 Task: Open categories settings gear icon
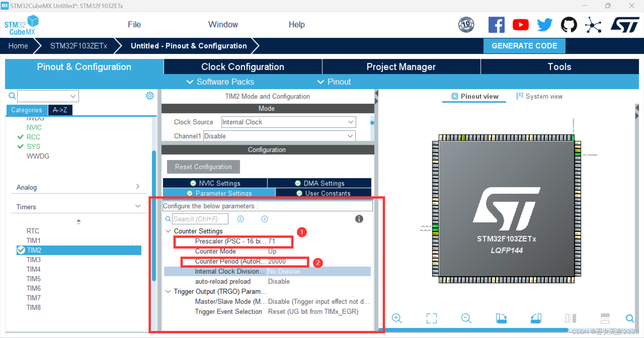point(150,96)
